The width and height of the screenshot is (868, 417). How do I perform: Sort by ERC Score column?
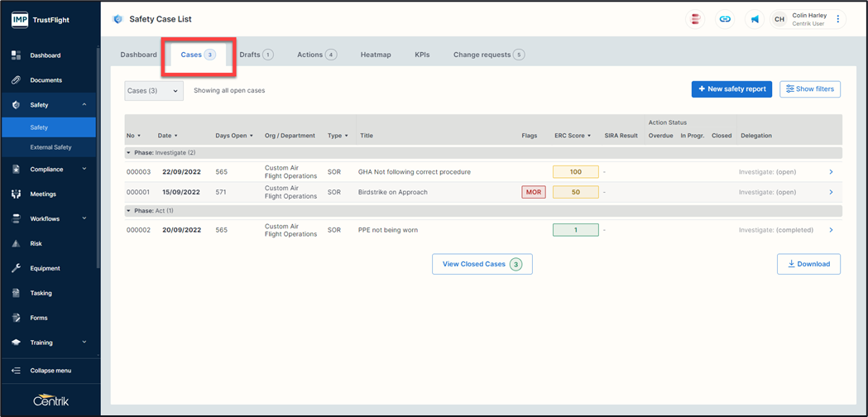[573, 136]
